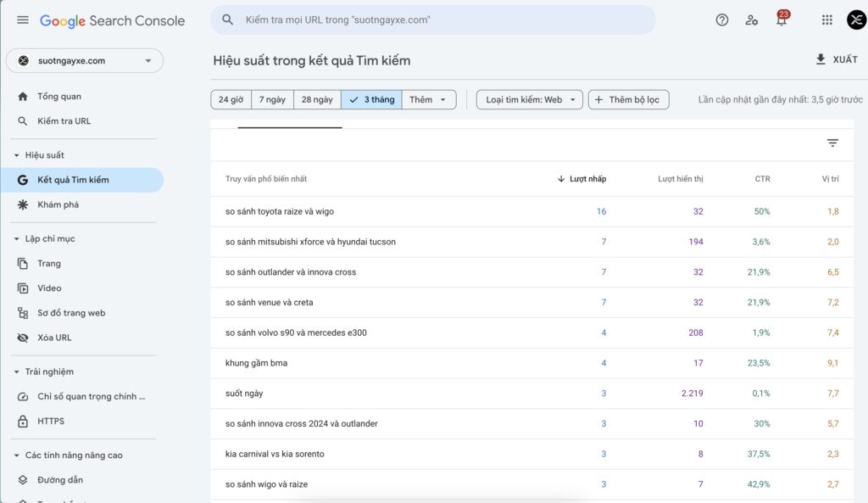Image resolution: width=868 pixels, height=503 pixels.
Task: Click the Đường dẫn breadcrumbs icon
Action: pyautogui.click(x=23, y=480)
